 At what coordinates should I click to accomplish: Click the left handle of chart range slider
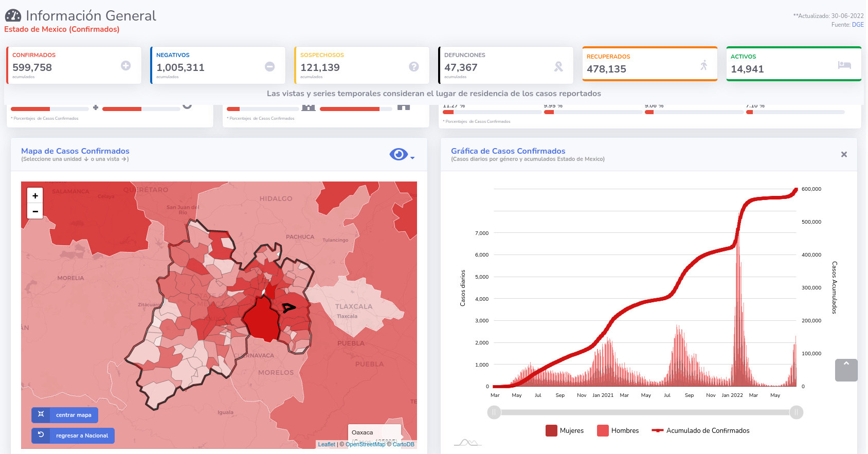[494, 412]
